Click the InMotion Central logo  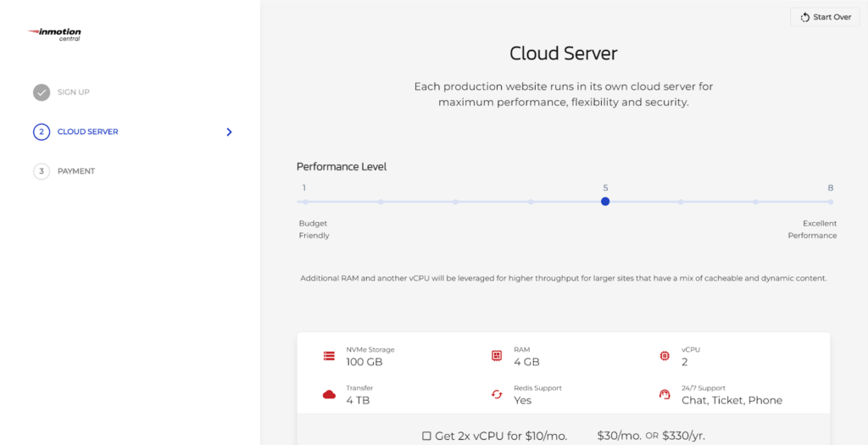pyautogui.click(x=56, y=34)
